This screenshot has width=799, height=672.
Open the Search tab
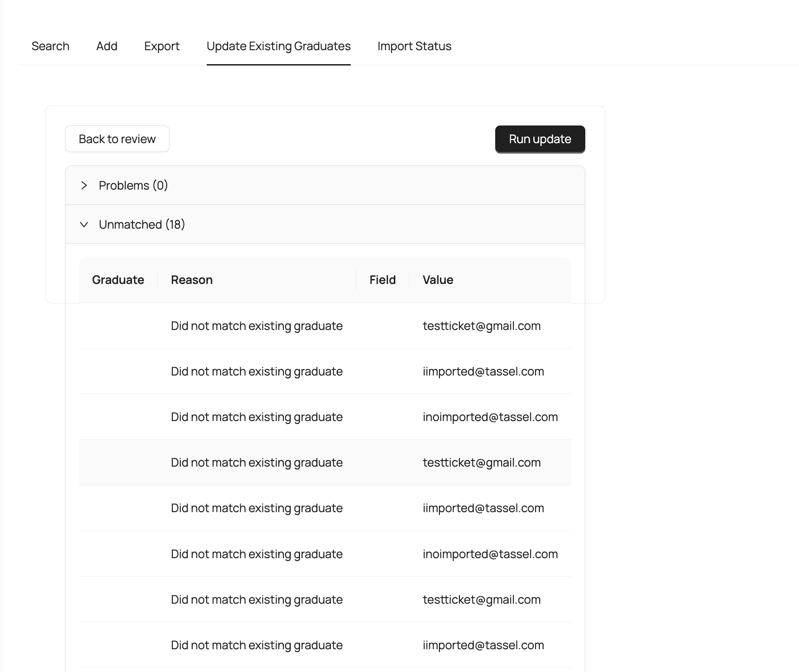coord(50,46)
